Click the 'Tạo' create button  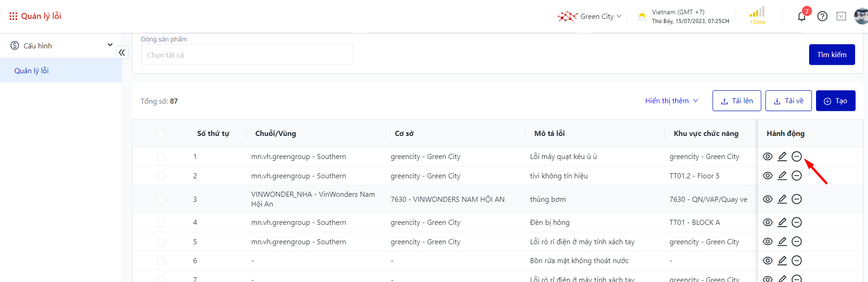pyautogui.click(x=835, y=101)
